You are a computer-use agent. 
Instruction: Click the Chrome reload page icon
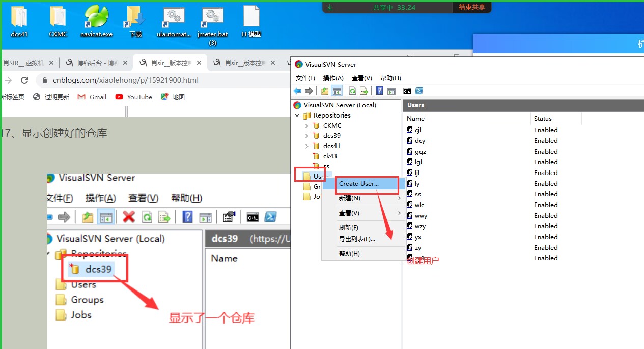pyautogui.click(x=24, y=80)
